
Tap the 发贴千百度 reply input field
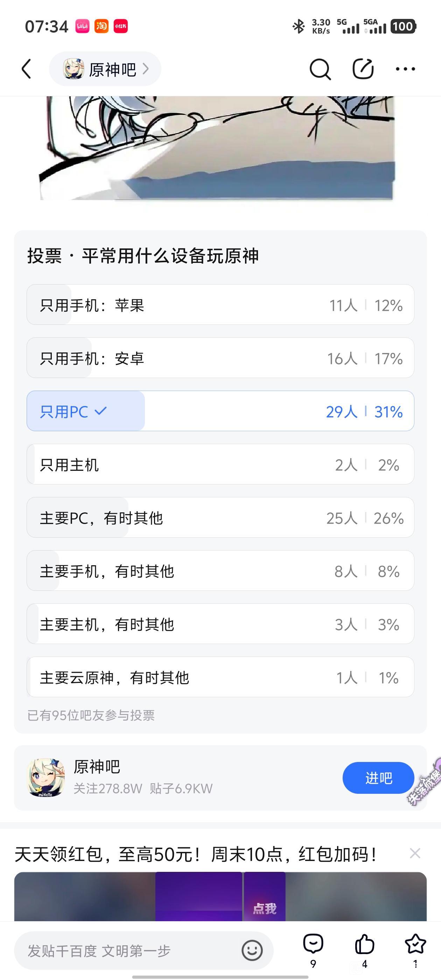click(129, 951)
